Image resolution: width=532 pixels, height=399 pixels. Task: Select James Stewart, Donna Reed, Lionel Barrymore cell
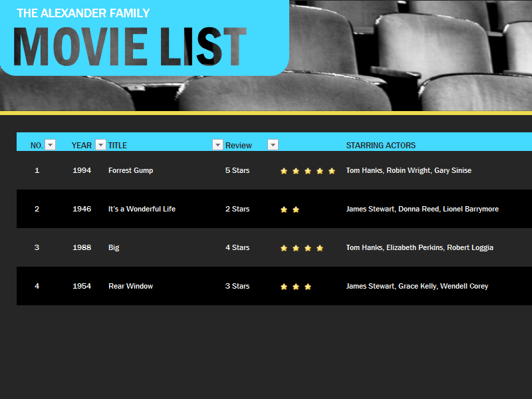422,209
